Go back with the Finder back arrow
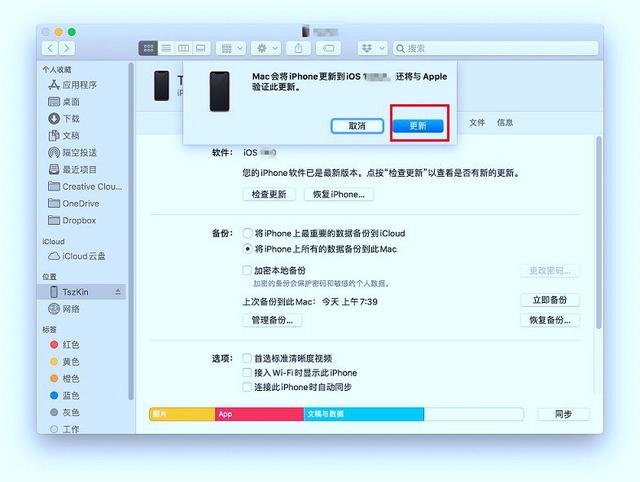 click(50, 49)
